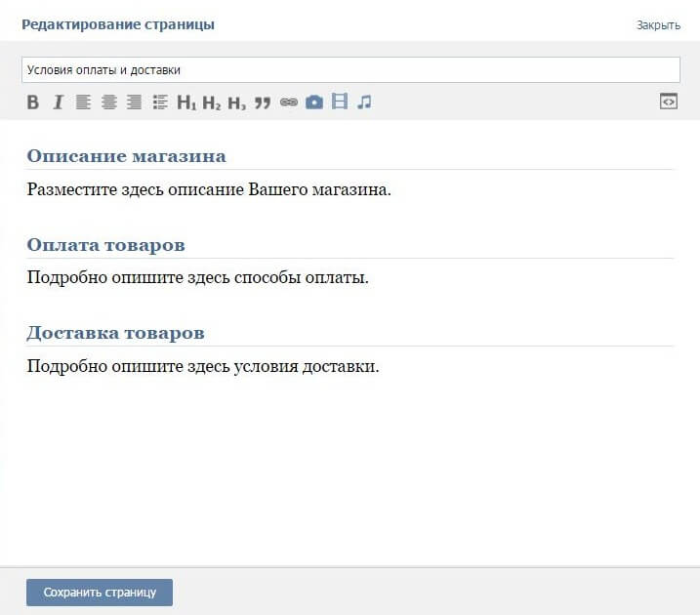Align text to the left

83,102
